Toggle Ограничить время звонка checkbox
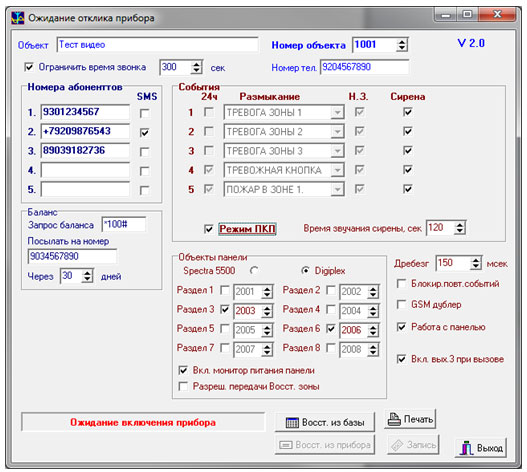The width and height of the screenshot is (527, 472). pos(29,67)
